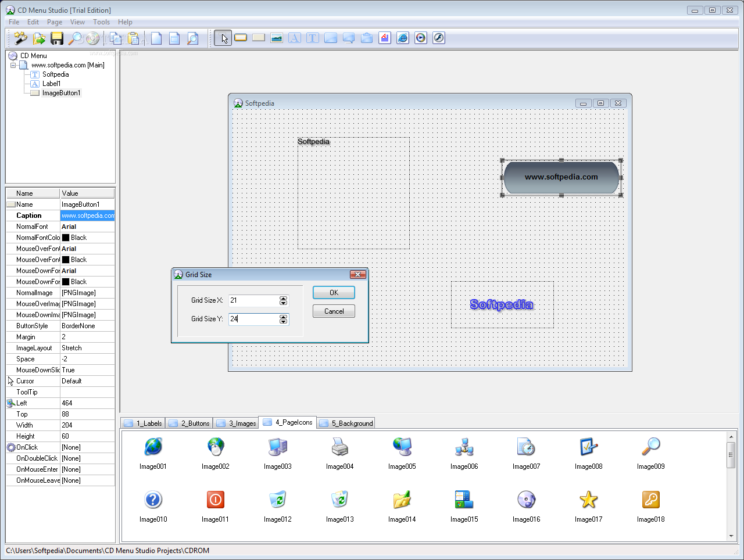Select the orange-bordered button tool
This screenshot has height=560, width=744.
241,38
